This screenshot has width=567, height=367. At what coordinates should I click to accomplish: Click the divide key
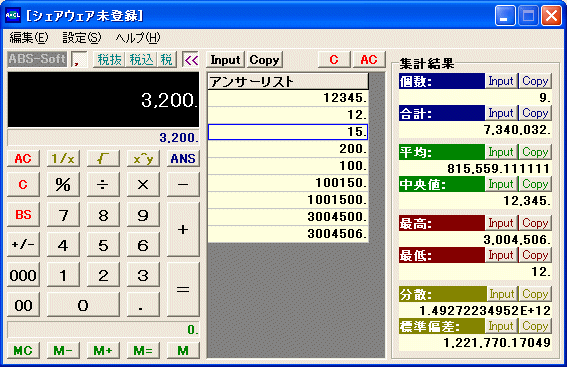[x=103, y=184]
